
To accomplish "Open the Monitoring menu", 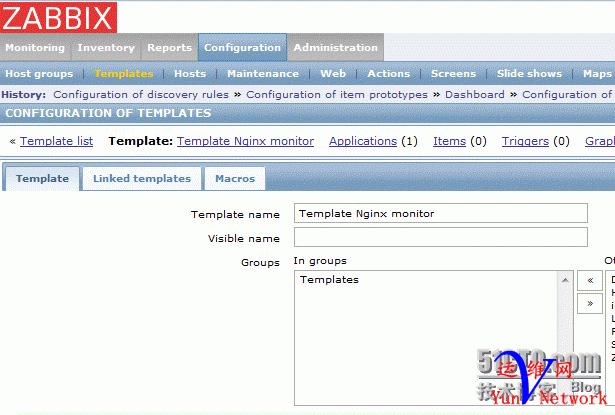I will point(35,47).
